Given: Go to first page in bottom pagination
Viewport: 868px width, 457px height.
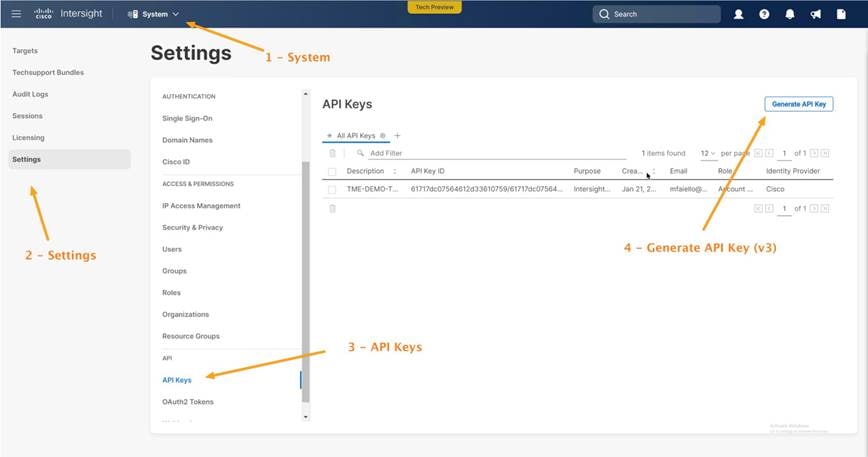Looking at the screenshot, I should 758,209.
